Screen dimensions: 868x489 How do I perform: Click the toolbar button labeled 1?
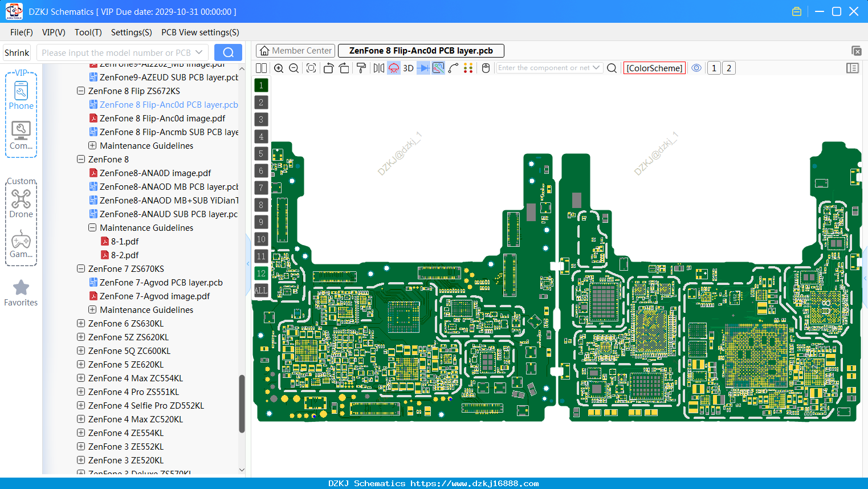pos(714,68)
